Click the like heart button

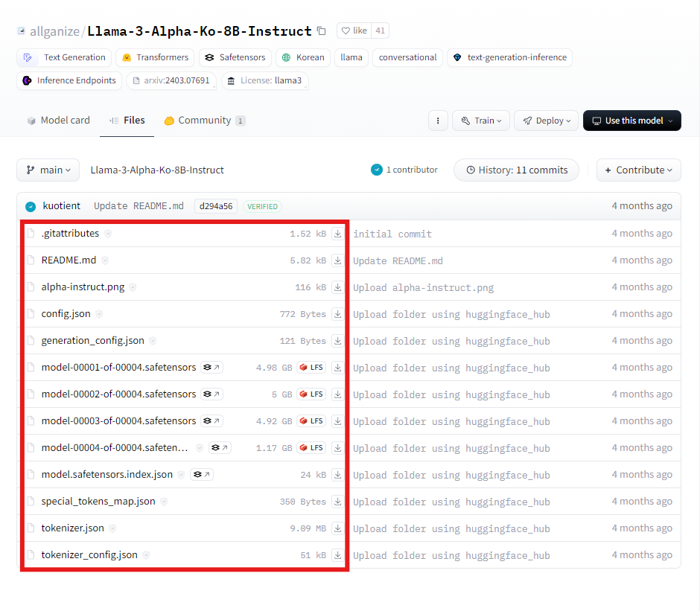pyautogui.click(x=354, y=31)
